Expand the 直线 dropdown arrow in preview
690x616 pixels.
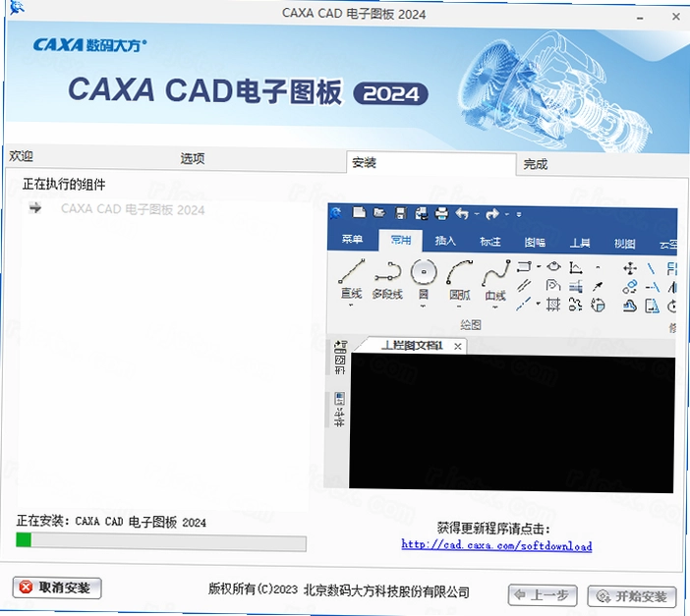pyautogui.click(x=351, y=305)
